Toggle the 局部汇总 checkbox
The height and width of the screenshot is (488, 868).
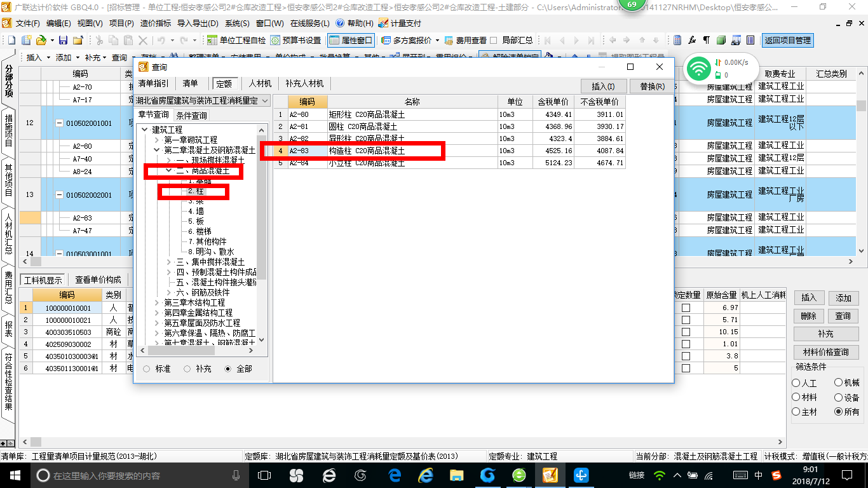pyautogui.click(x=493, y=40)
